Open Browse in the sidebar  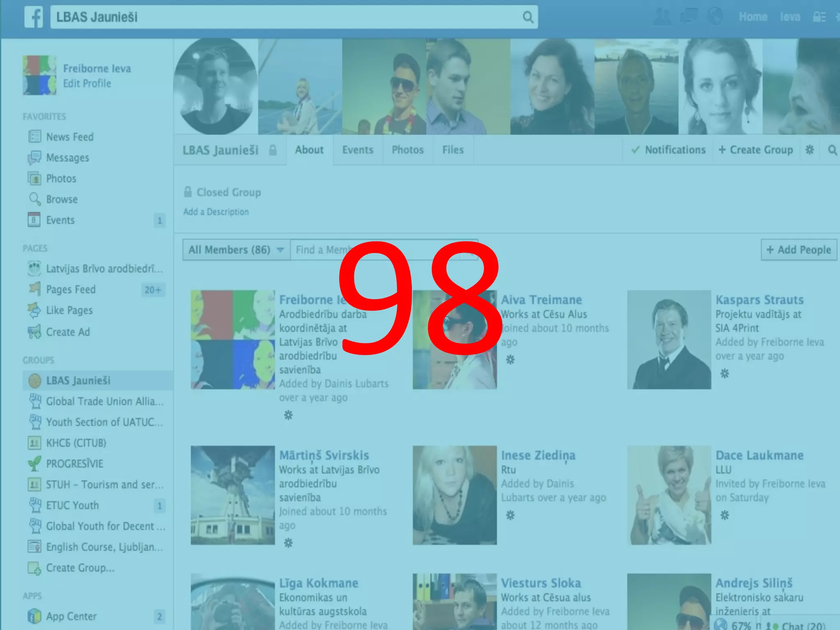pos(62,199)
